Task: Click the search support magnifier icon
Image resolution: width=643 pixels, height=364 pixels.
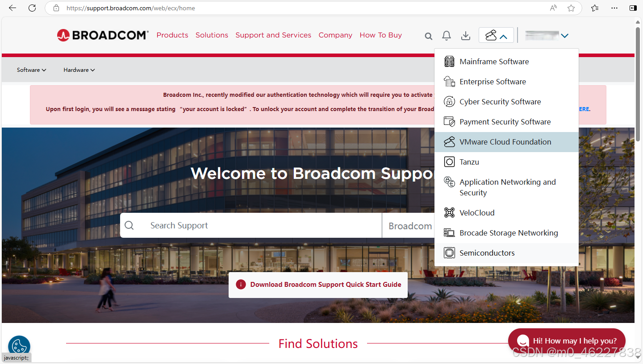Action: [129, 225]
